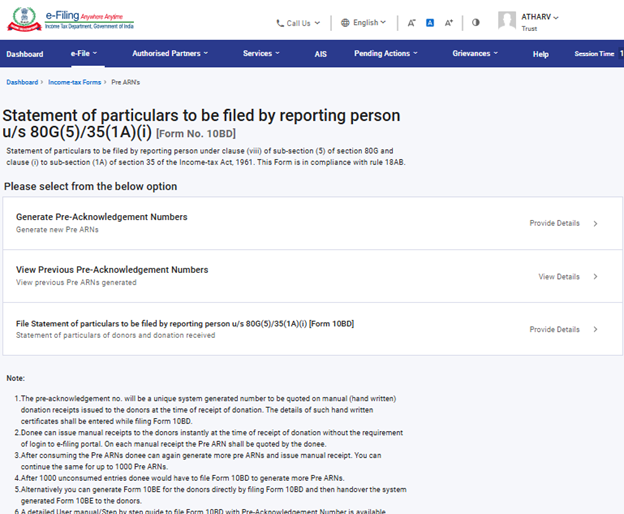Open the English language dropdown
Screen dimensions: 624x514
pyautogui.click(x=365, y=22)
